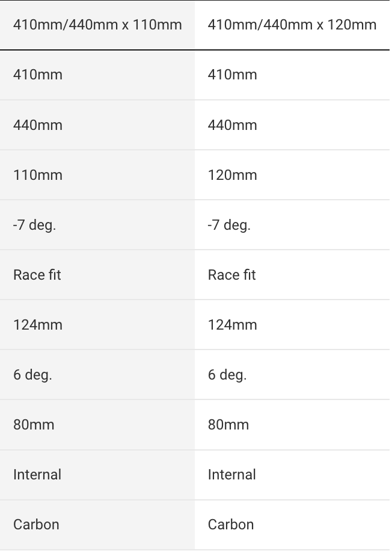Click the 440mm cell under the 110mm header
The height and width of the screenshot is (551, 392).
coord(38,125)
